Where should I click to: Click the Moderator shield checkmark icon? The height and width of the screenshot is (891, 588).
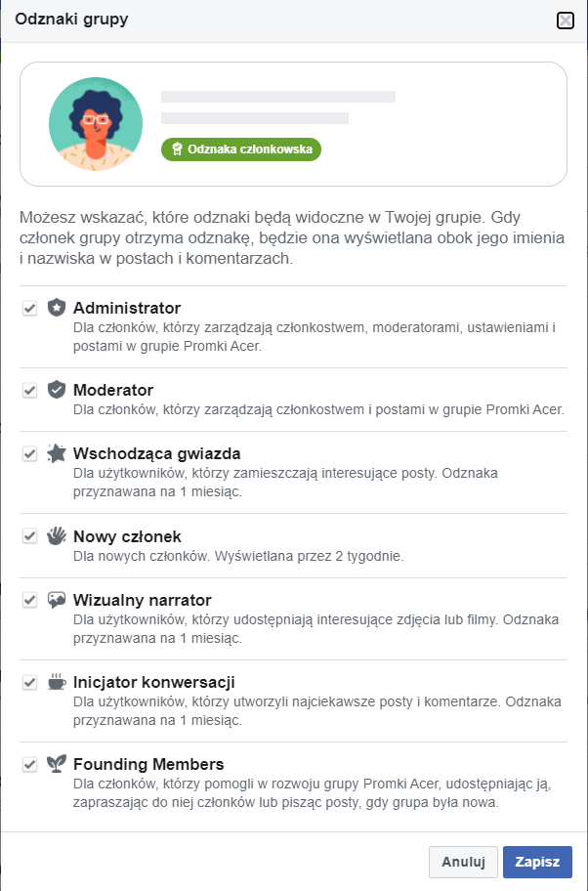[x=57, y=389]
